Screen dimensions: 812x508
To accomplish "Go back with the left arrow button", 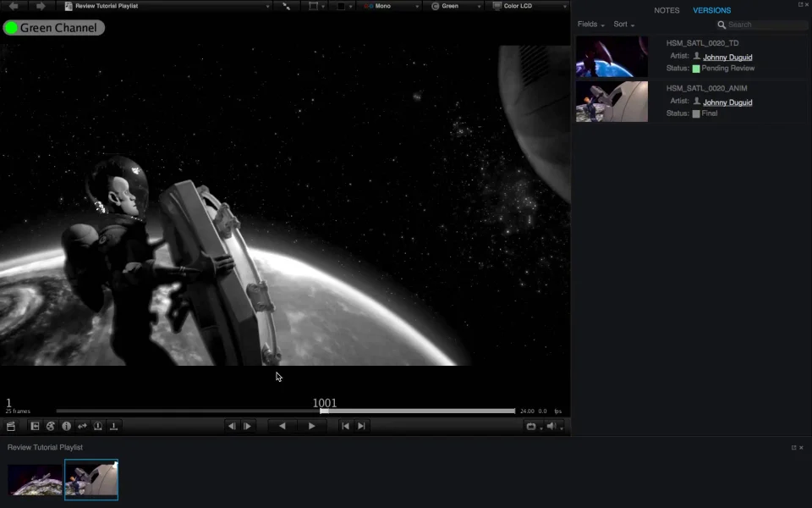I will pyautogui.click(x=14, y=6).
